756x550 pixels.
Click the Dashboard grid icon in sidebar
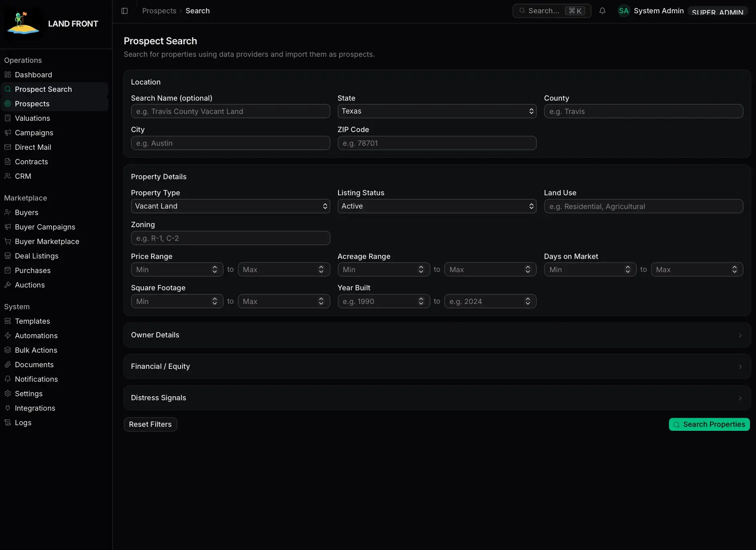(8, 75)
